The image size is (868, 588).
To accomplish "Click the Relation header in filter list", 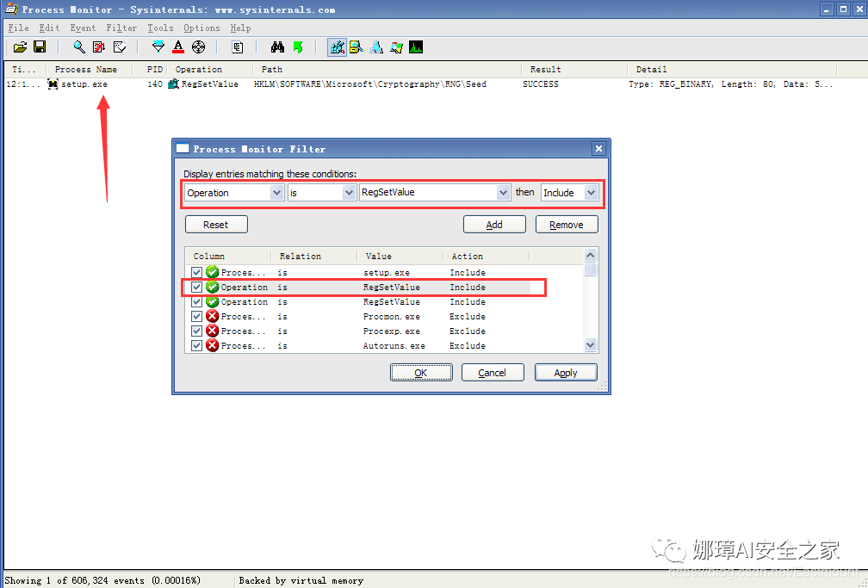I will 313,256.
